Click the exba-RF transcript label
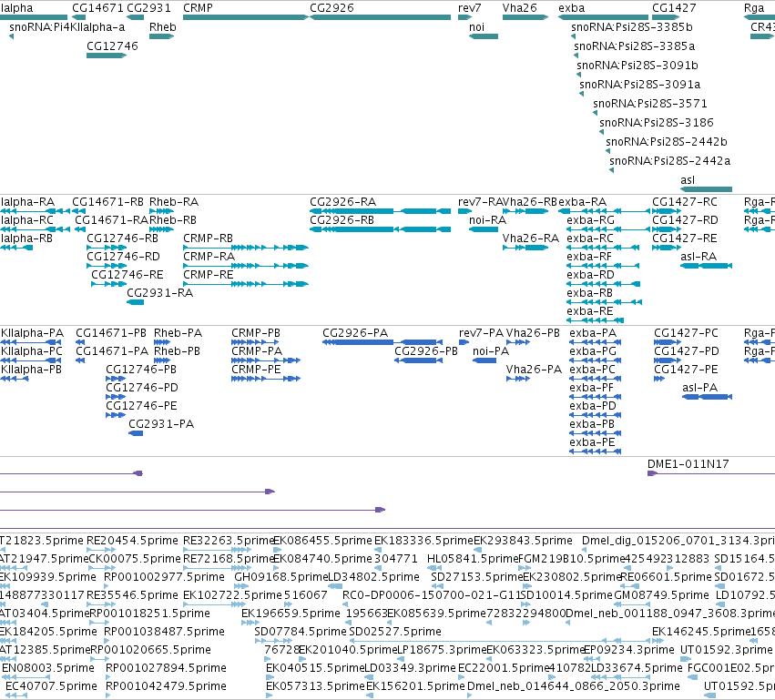 click(x=588, y=257)
